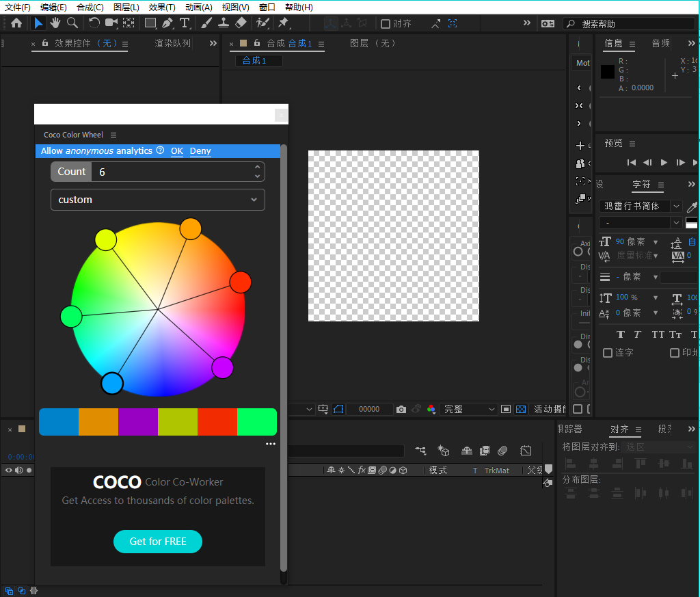Switch to the 渲染队列 tab

pos(172,43)
